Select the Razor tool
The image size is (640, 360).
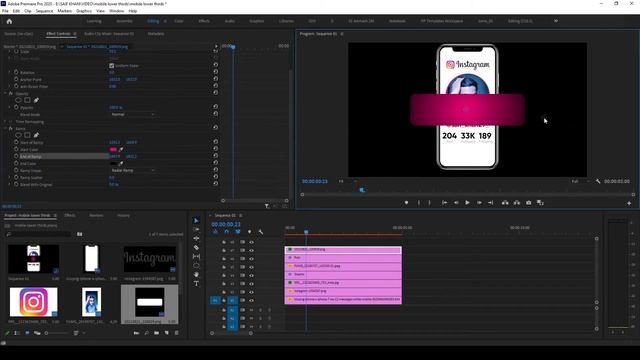click(196, 247)
